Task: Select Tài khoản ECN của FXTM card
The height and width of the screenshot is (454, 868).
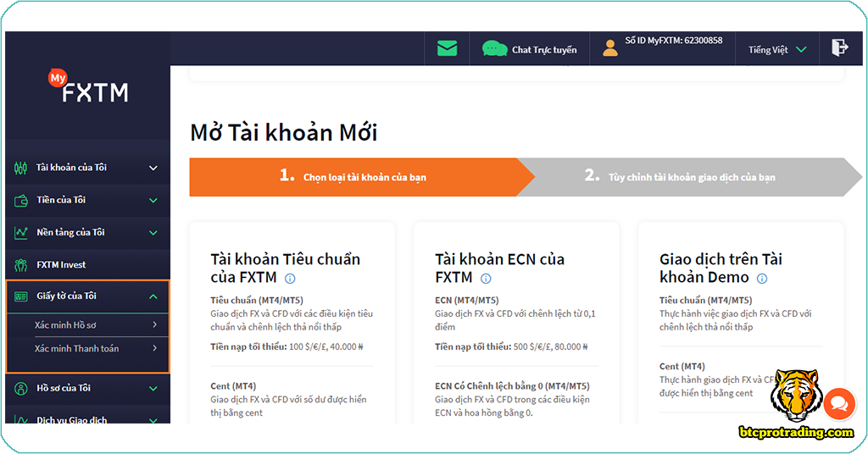Action: [x=516, y=323]
